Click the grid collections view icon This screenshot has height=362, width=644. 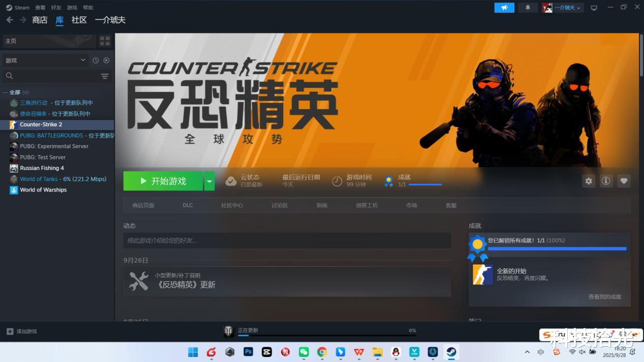[105, 41]
